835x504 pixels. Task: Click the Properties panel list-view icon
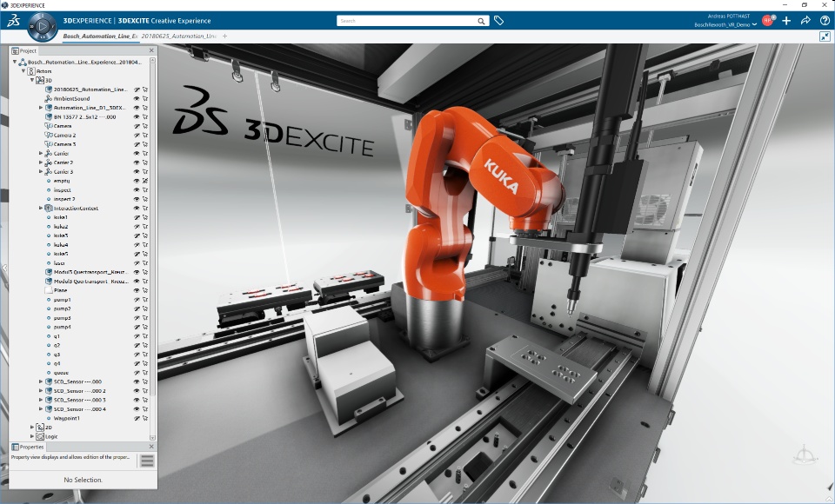(x=147, y=461)
